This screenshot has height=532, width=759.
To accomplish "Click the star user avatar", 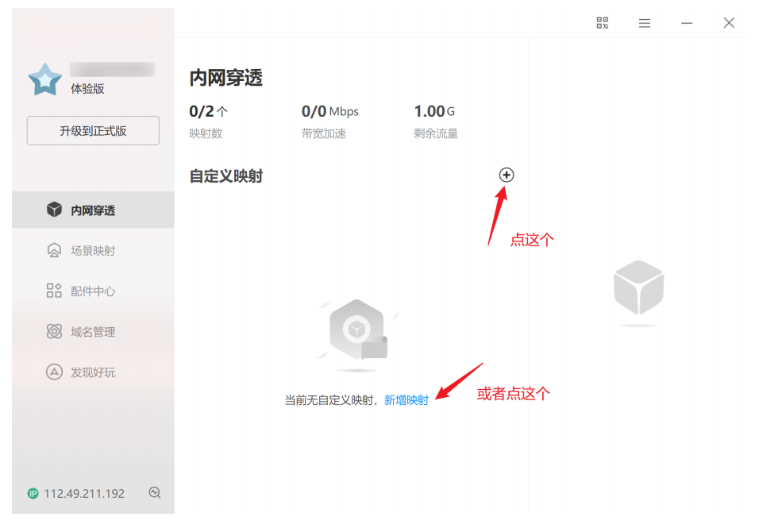I will [x=45, y=80].
